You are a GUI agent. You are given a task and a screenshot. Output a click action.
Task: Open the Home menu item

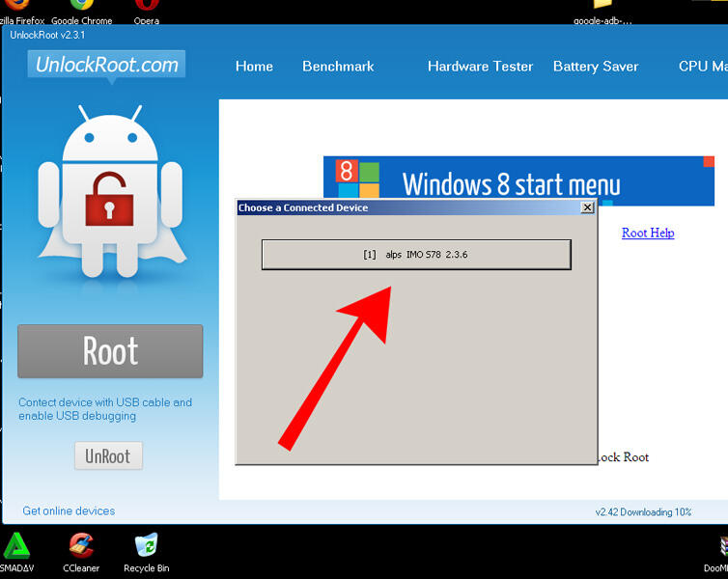(x=254, y=67)
